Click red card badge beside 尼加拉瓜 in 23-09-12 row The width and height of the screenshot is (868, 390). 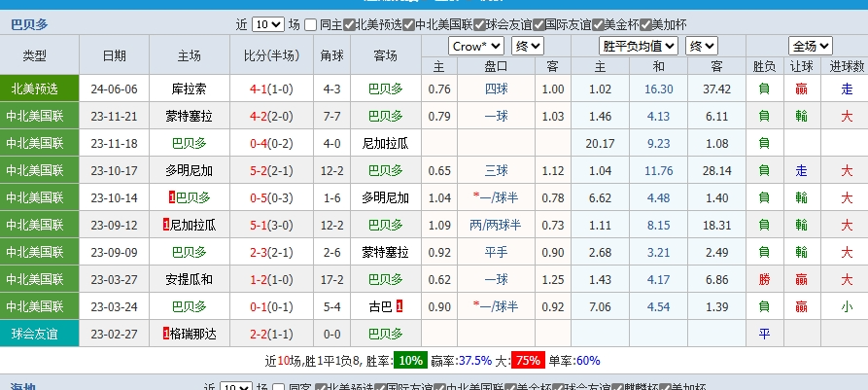point(166,225)
